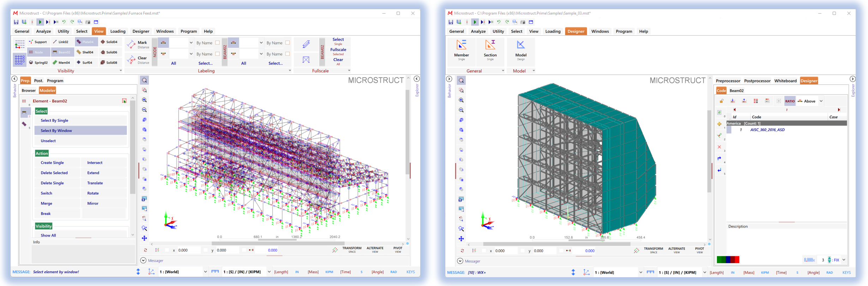
Task: Click Select By Single
Action: pyautogui.click(x=81, y=120)
